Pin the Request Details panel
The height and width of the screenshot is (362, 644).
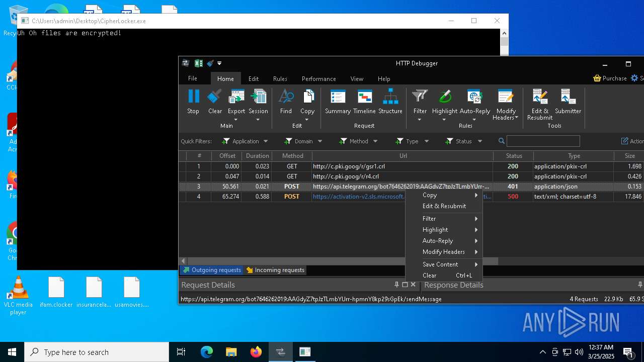396,285
